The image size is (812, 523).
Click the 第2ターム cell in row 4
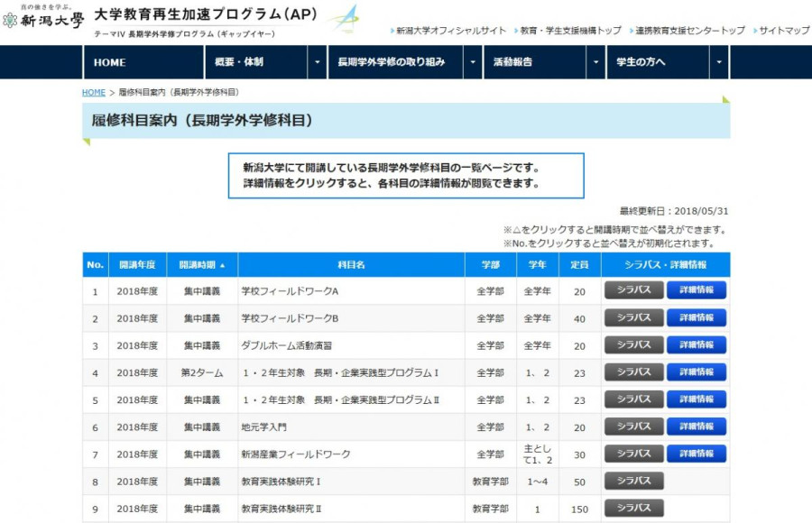click(x=202, y=372)
